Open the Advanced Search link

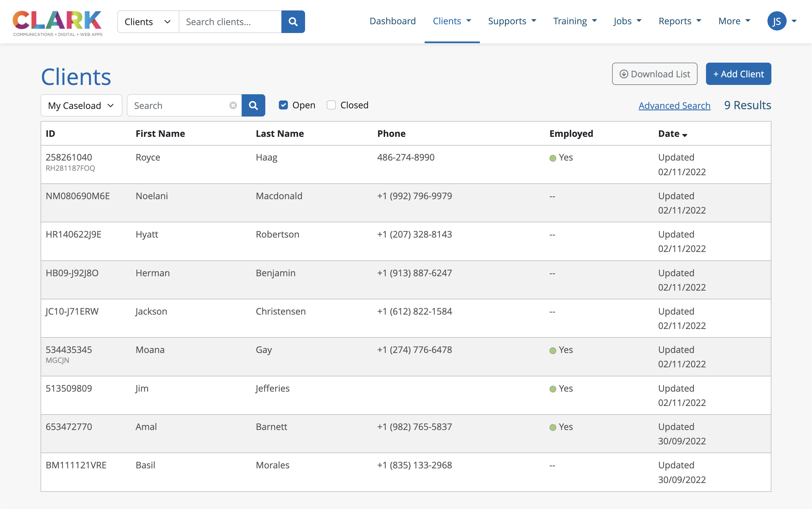coord(674,105)
